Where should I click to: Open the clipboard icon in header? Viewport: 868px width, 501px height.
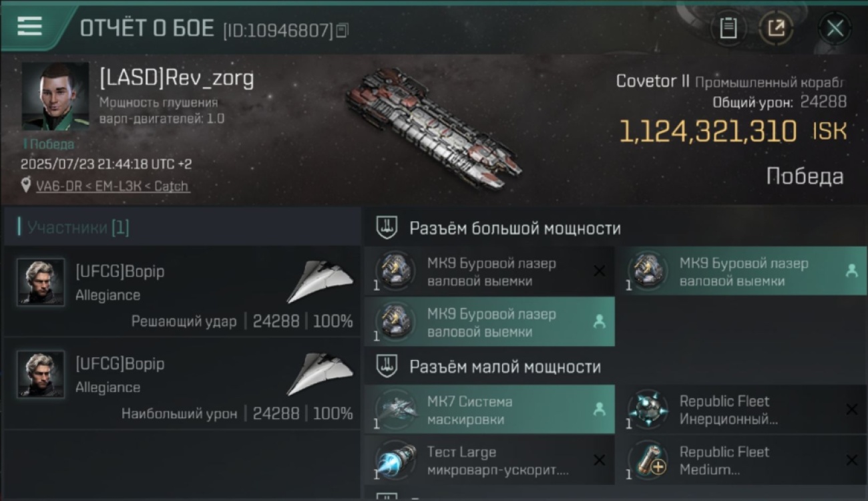pyautogui.click(x=728, y=29)
